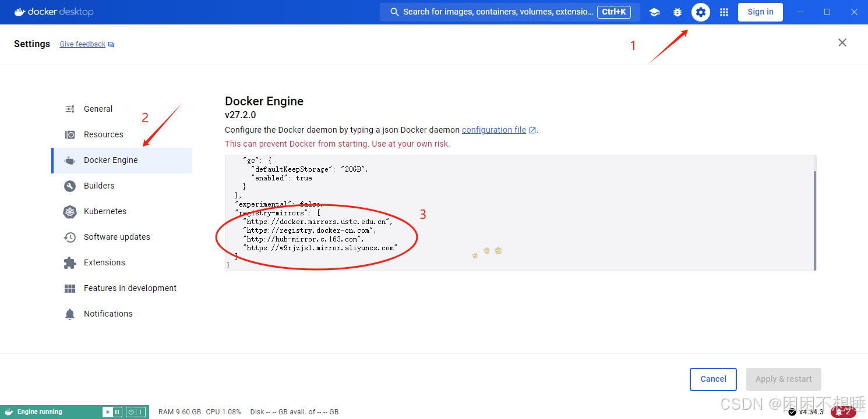Click the Give feedback link
This screenshot has width=868, height=419.
83,44
